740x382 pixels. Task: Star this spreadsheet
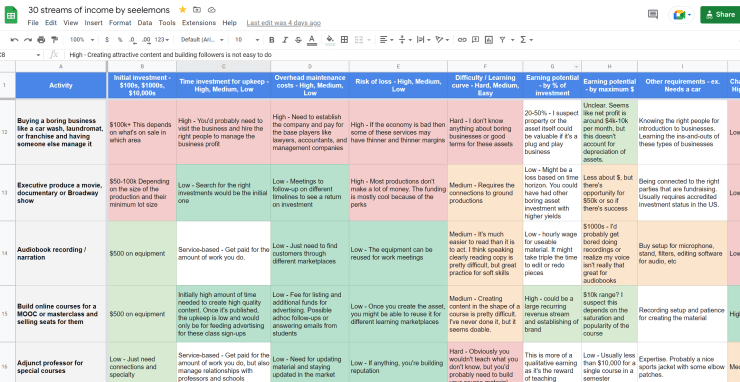[x=183, y=10]
